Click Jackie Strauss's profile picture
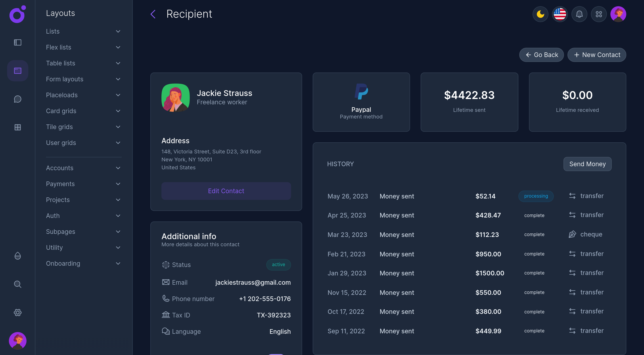Screen dimensions: 644x355 click(176, 98)
